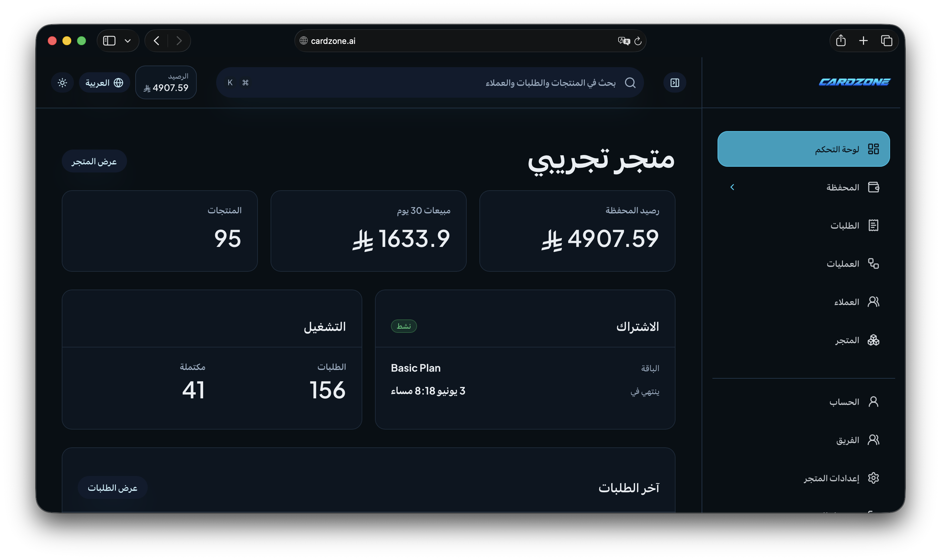The height and width of the screenshot is (560, 941).
Task: Click the المتجر store cubes icon
Action: click(873, 340)
